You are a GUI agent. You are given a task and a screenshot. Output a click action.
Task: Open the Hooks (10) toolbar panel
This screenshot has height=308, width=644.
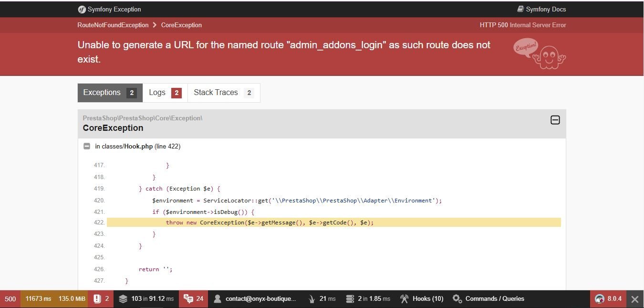point(422,299)
